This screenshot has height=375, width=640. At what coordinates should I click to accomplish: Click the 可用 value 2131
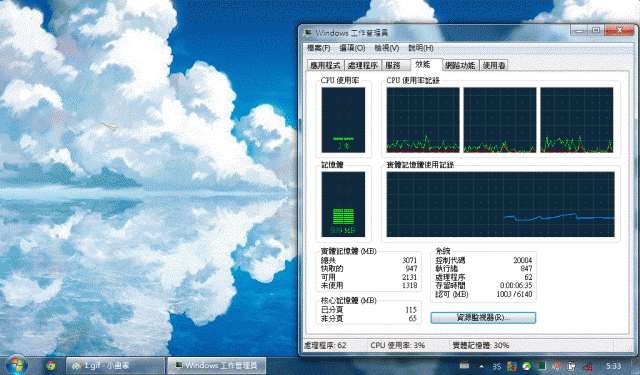pos(409,277)
